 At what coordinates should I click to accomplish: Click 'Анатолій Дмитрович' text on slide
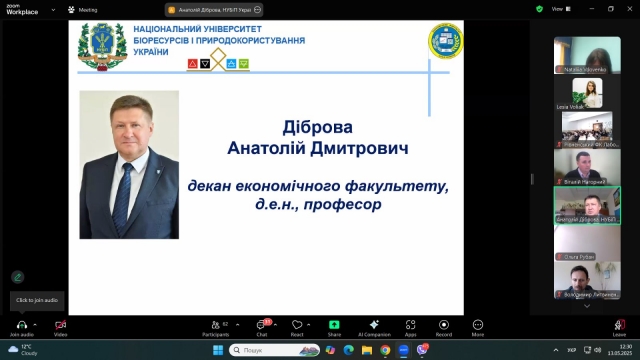318,148
